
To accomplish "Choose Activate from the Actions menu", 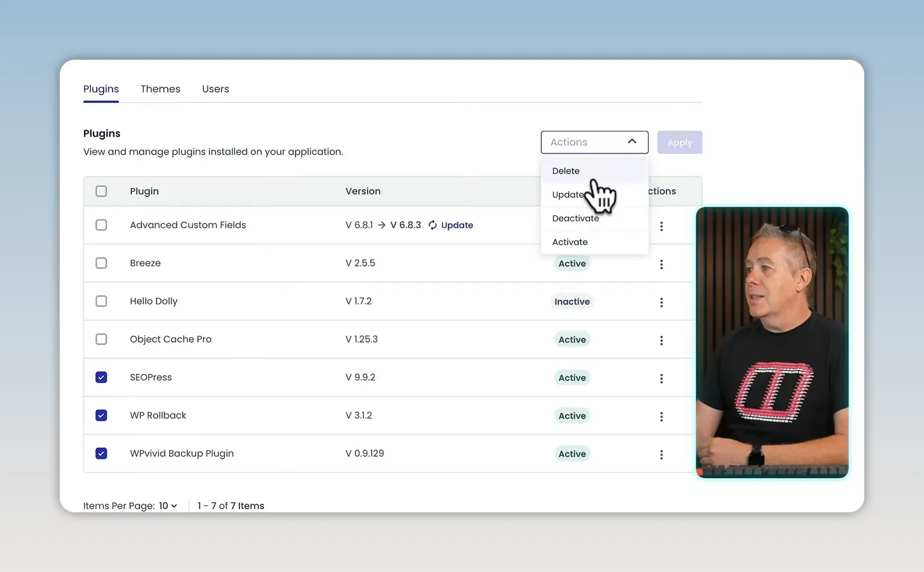I will coord(594,242).
